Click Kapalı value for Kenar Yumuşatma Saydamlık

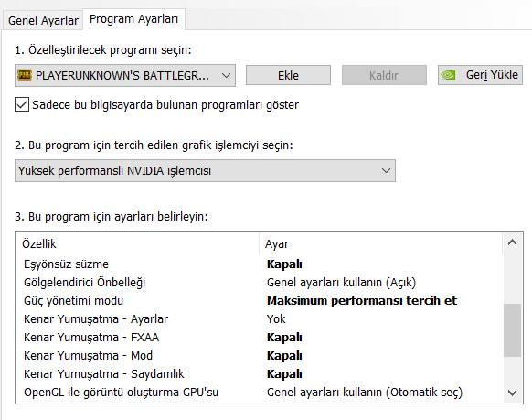[x=284, y=374]
